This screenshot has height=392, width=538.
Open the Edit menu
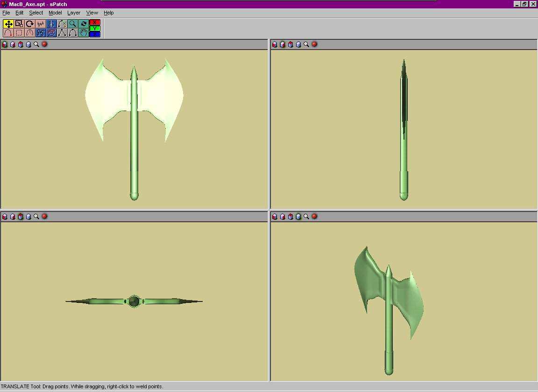[19, 13]
